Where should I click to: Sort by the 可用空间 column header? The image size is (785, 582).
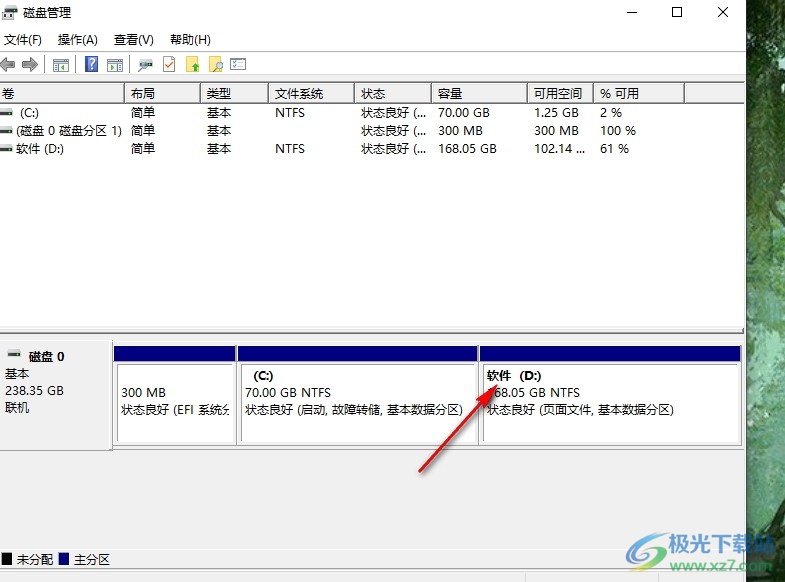560,94
